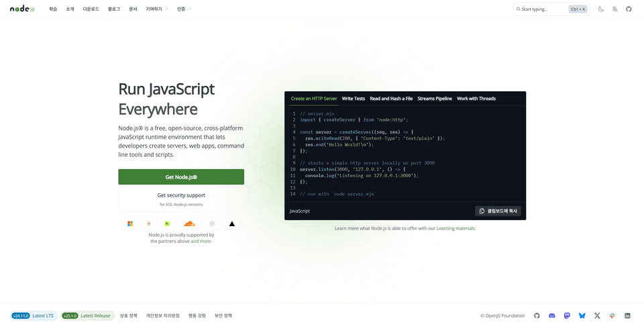Switch to Read and Hash a File tab

coord(391,99)
